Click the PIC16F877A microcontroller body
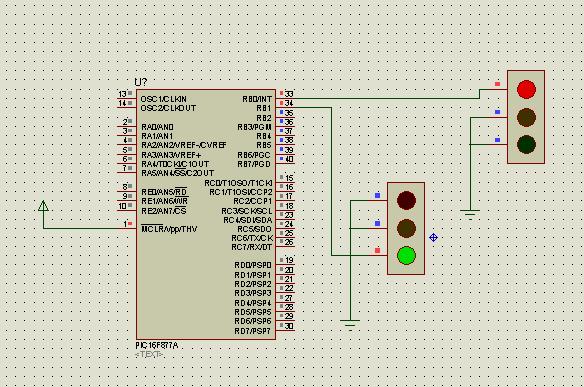The image size is (584, 387). click(x=206, y=215)
